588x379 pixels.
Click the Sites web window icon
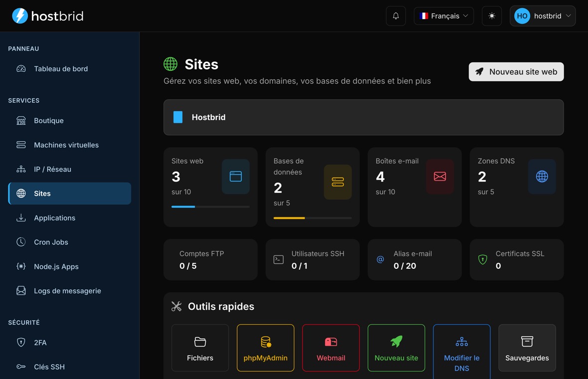[x=236, y=177]
